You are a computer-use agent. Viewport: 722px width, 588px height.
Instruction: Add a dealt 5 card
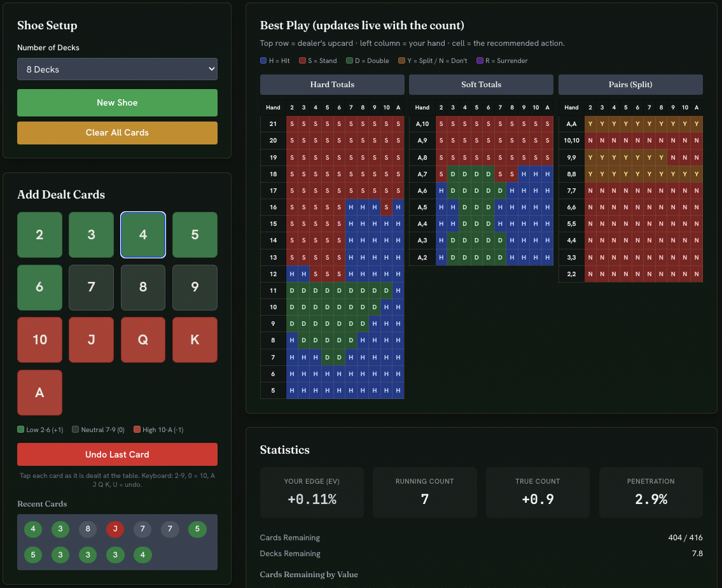(x=195, y=235)
